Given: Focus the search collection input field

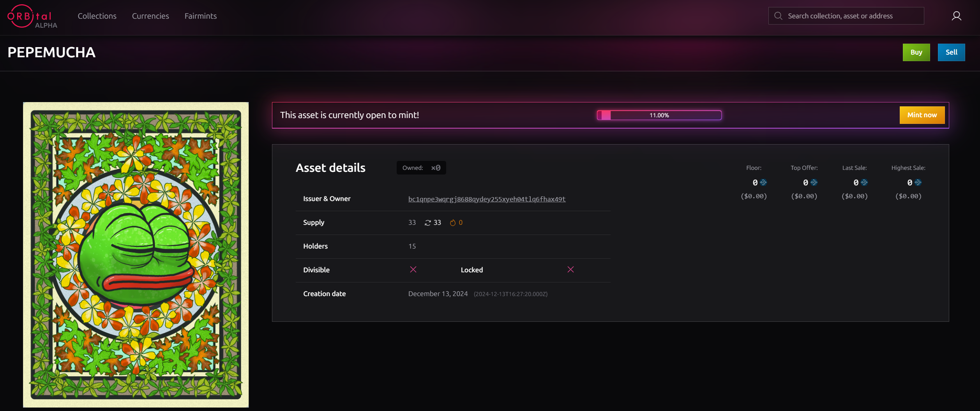Looking at the screenshot, I should [846, 16].
